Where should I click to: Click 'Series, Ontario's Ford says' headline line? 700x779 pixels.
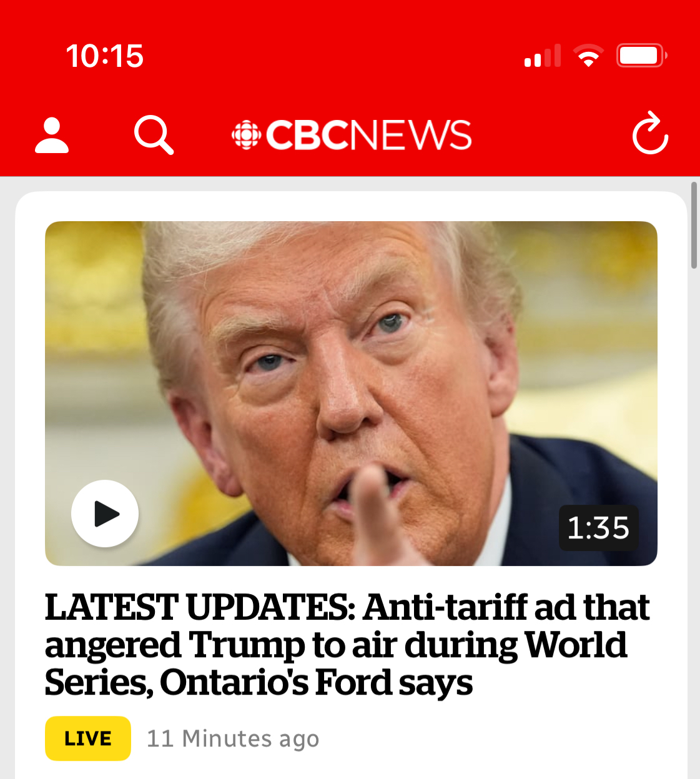pyautogui.click(x=259, y=682)
